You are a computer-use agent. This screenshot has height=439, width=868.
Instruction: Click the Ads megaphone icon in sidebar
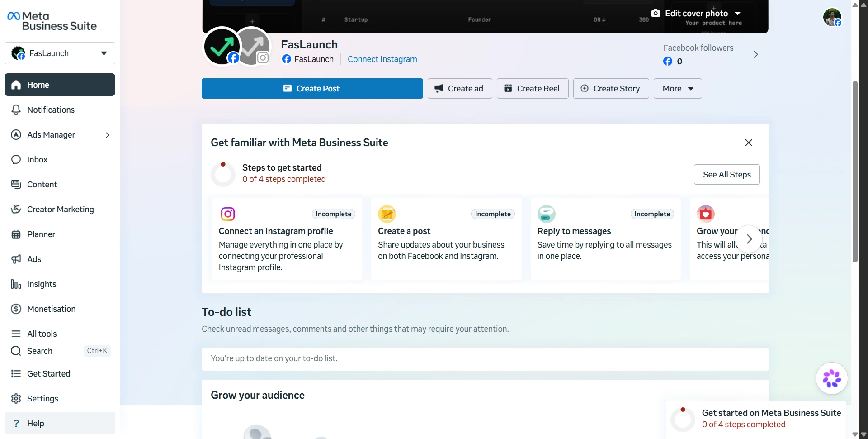point(16,259)
